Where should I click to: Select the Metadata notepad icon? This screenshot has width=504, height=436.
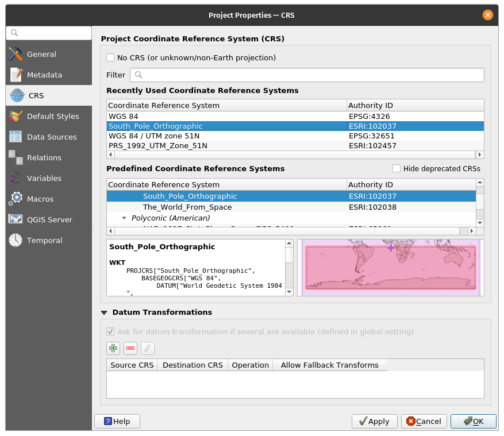16,75
